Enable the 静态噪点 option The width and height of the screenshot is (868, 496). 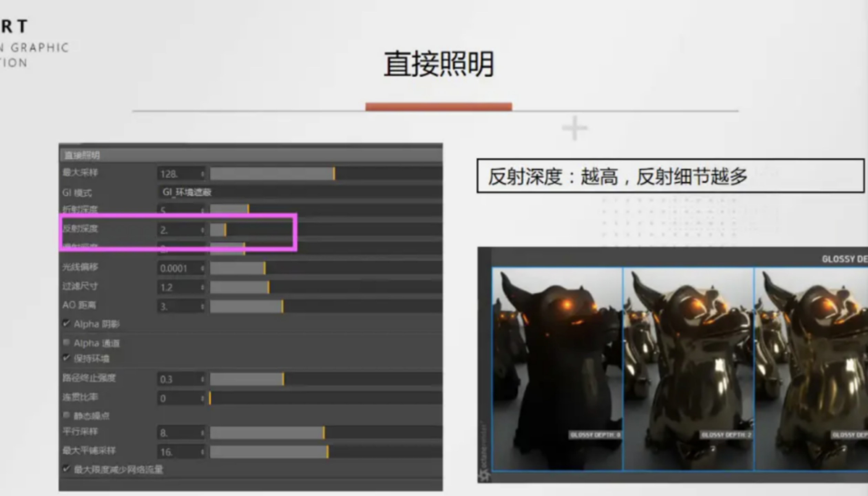pyautogui.click(x=66, y=415)
